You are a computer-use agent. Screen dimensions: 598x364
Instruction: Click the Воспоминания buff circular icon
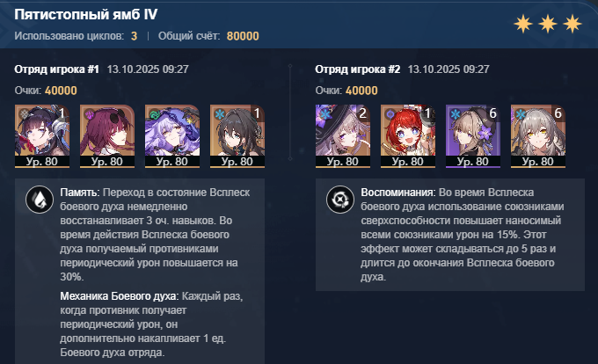coord(340,200)
